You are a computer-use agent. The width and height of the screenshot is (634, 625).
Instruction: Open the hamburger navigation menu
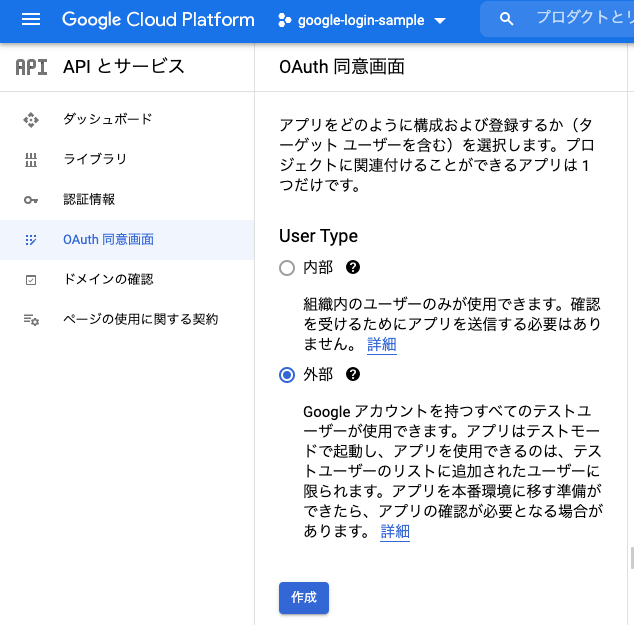click(31, 19)
